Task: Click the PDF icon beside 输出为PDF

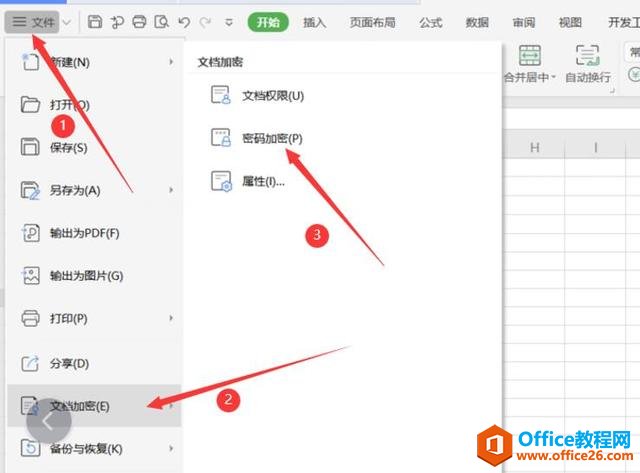Action: coord(30,233)
